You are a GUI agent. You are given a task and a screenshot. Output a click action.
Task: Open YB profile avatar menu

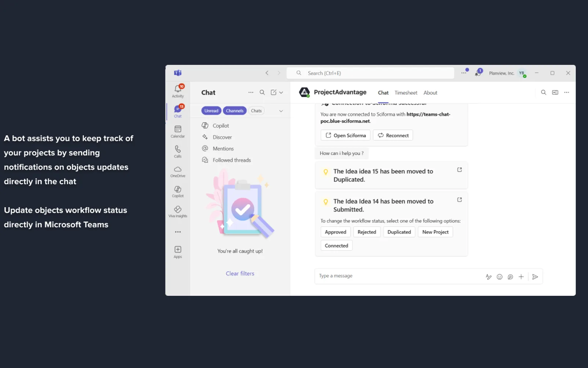click(522, 73)
